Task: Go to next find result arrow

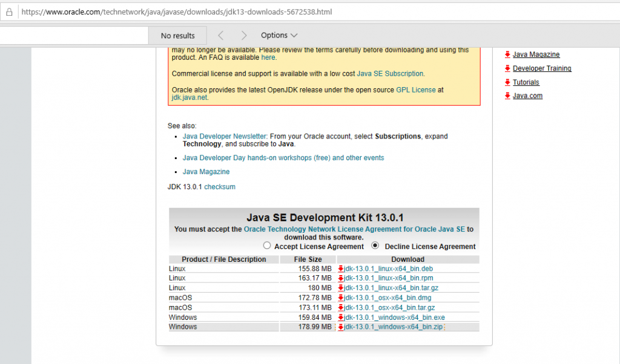Action: click(x=244, y=36)
